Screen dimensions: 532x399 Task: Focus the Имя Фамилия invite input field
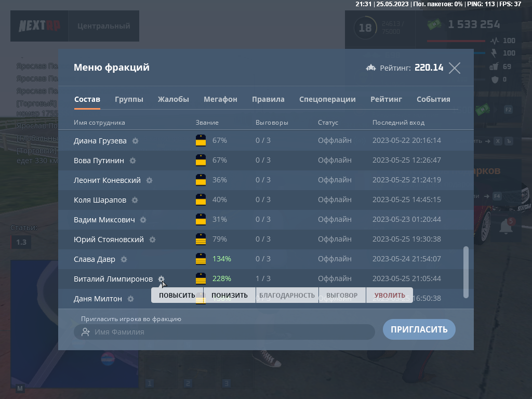point(229,332)
